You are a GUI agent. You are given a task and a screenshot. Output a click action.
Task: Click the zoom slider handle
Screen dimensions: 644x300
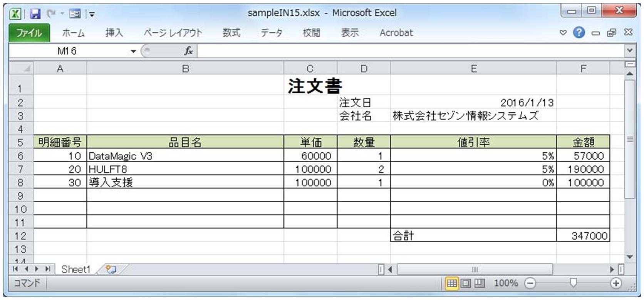point(573,283)
